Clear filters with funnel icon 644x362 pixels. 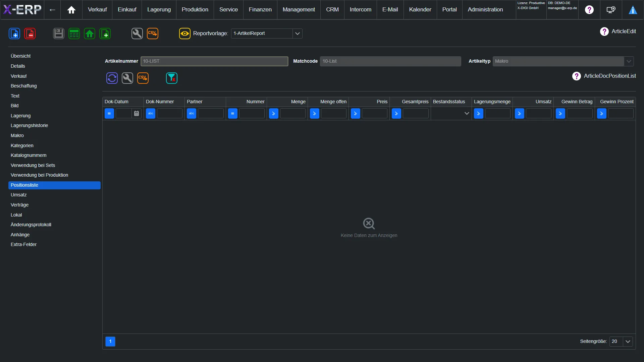point(172,78)
